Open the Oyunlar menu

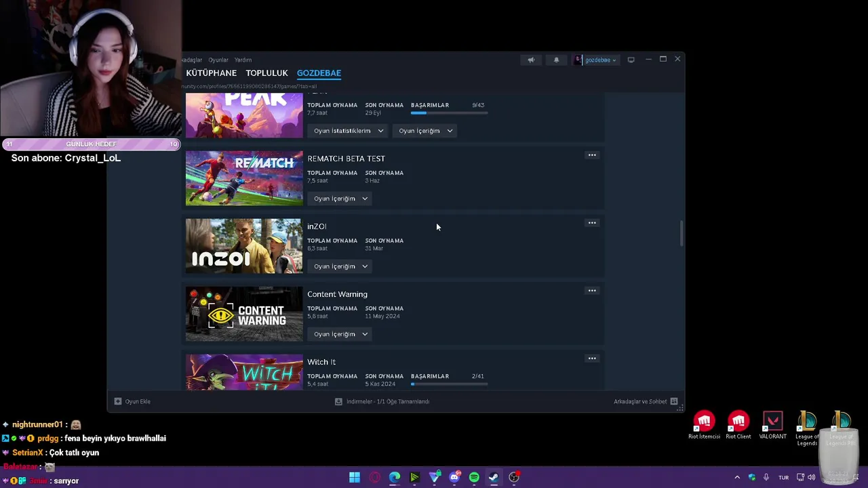click(x=218, y=60)
